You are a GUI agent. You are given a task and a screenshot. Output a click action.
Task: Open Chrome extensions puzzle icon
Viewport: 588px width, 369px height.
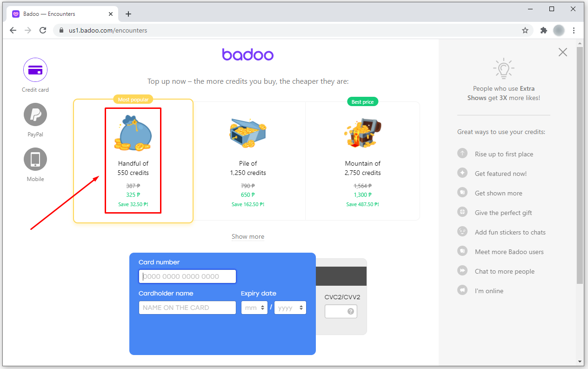(543, 30)
